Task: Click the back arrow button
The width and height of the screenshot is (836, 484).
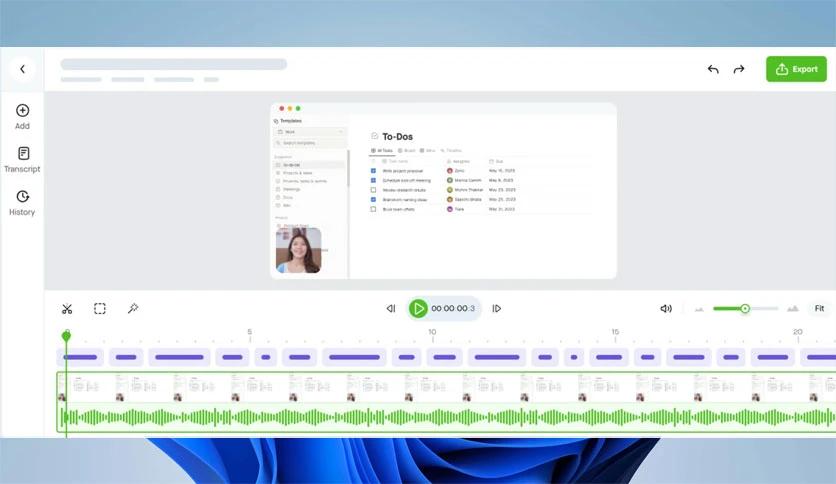Action: pos(22,69)
